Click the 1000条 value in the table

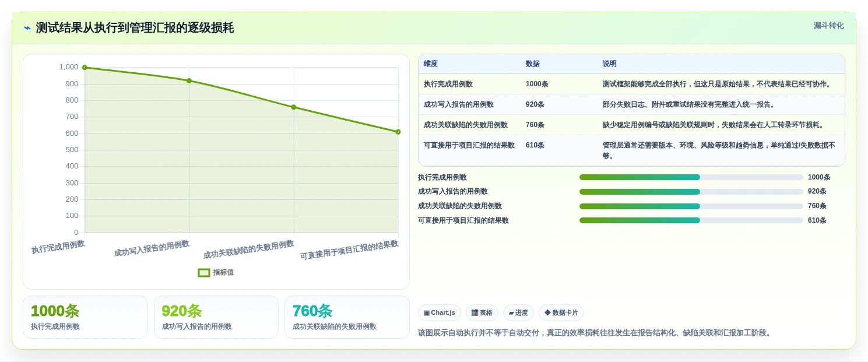coord(537,84)
